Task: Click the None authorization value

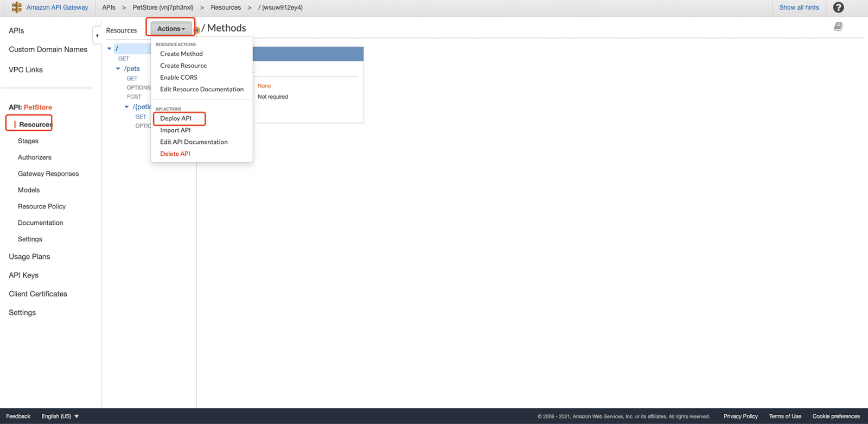Action: coord(264,86)
